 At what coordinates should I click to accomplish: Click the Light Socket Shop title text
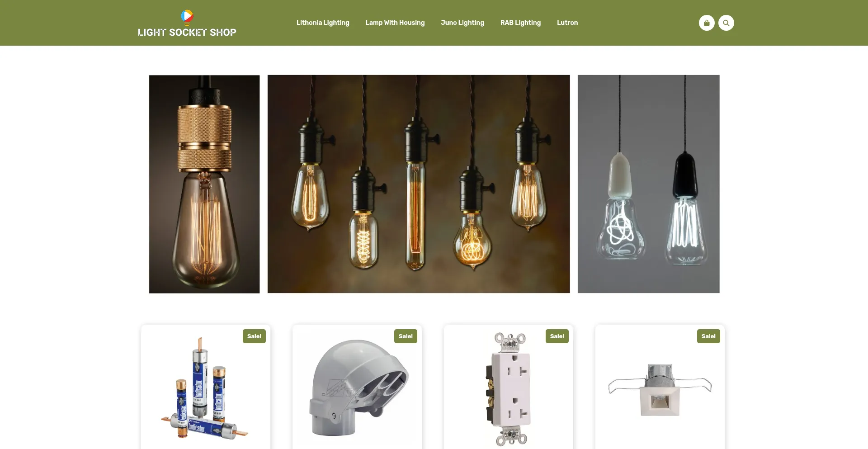coord(187,32)
